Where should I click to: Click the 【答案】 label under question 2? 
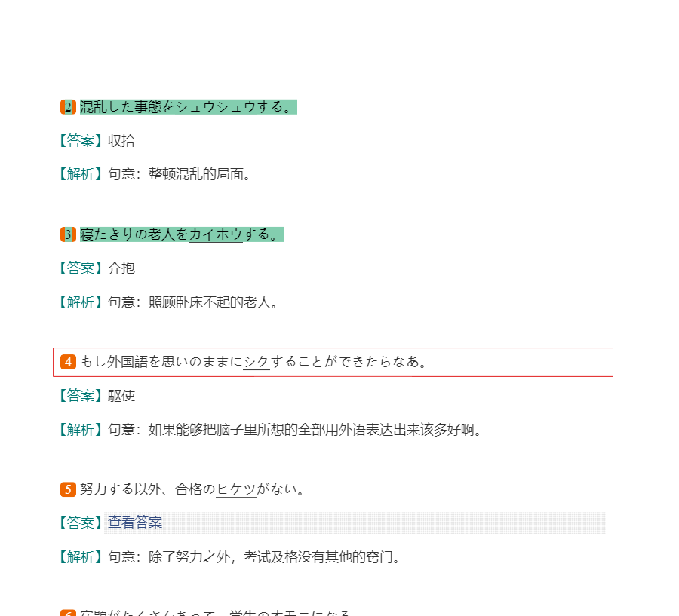pyautogui.click(x=81, y=141)
